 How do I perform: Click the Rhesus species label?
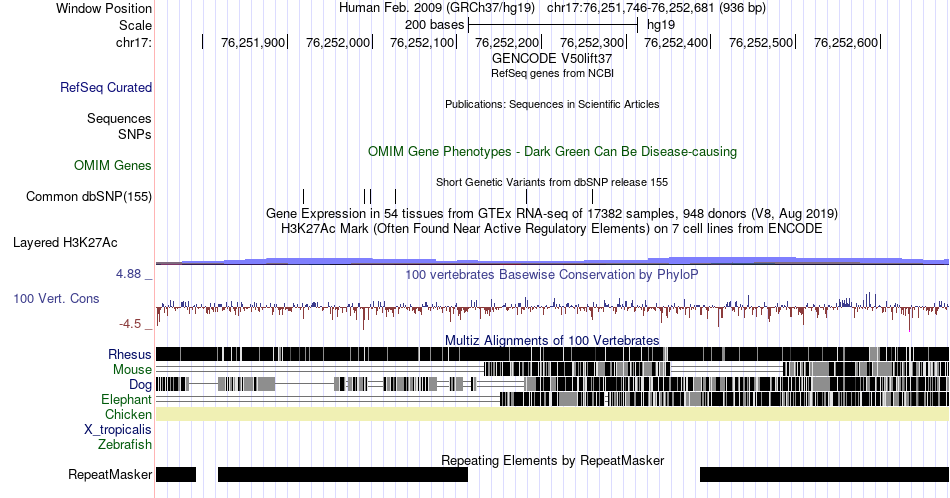click(x=130, y=354)
